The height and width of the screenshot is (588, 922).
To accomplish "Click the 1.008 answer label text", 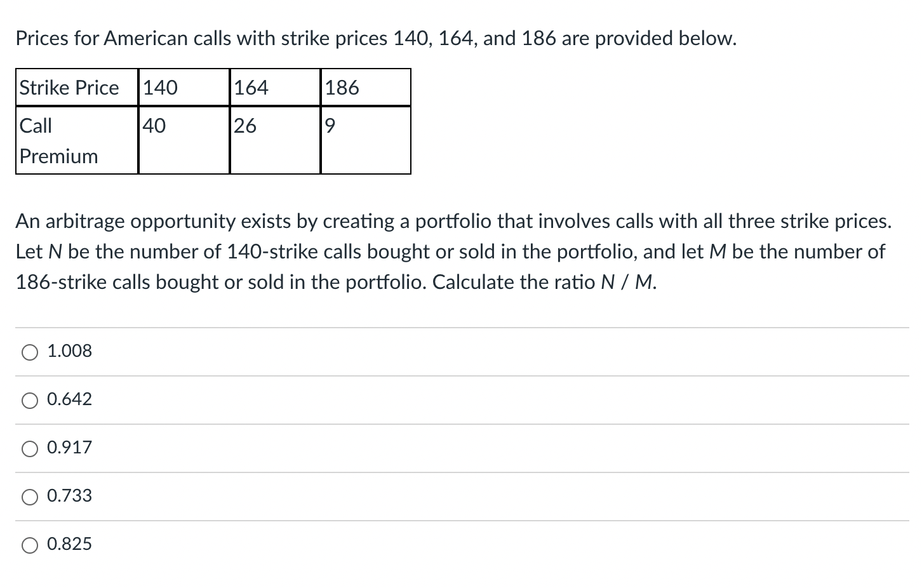I will (69, 351).
